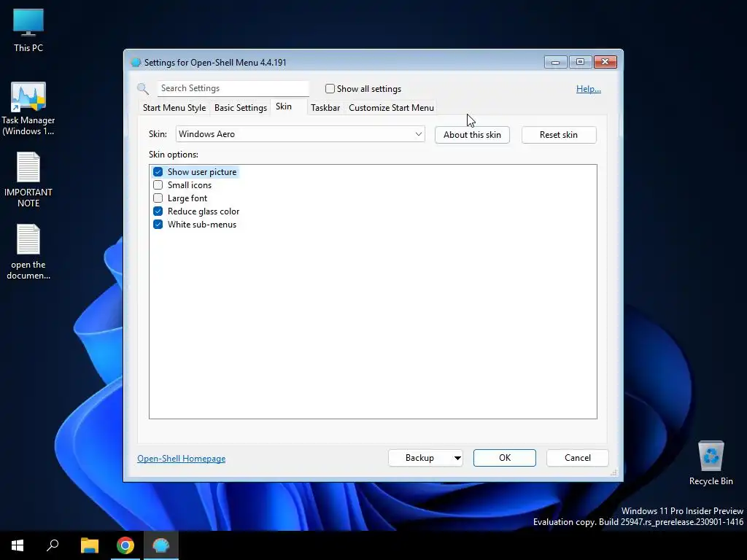Enable Small icons option

pyautogui.click(x=158, y=185)
